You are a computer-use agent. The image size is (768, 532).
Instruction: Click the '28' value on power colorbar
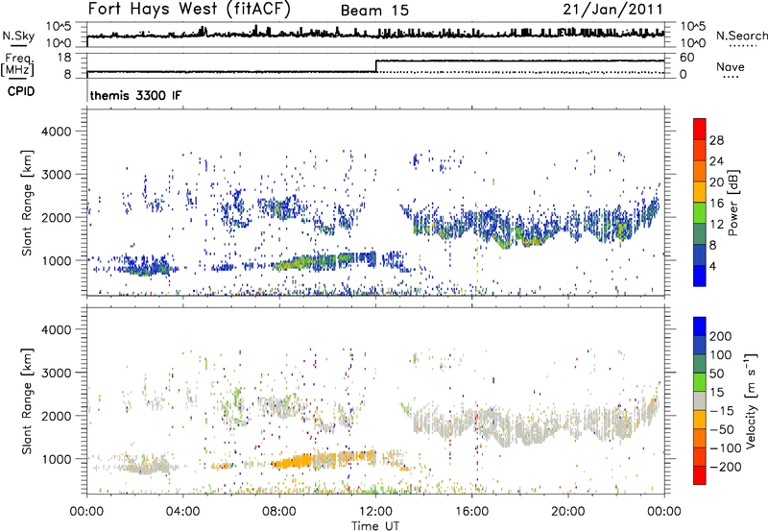click(x=716, y=140)
